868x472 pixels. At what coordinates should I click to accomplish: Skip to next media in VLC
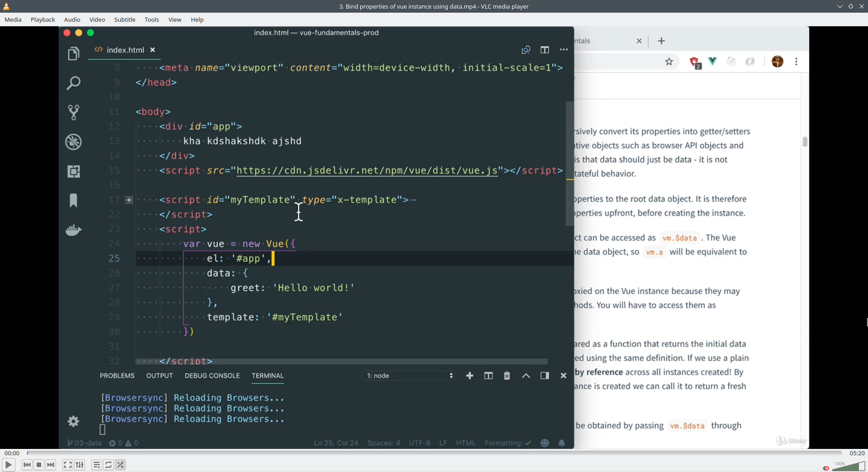pos(51,465)
